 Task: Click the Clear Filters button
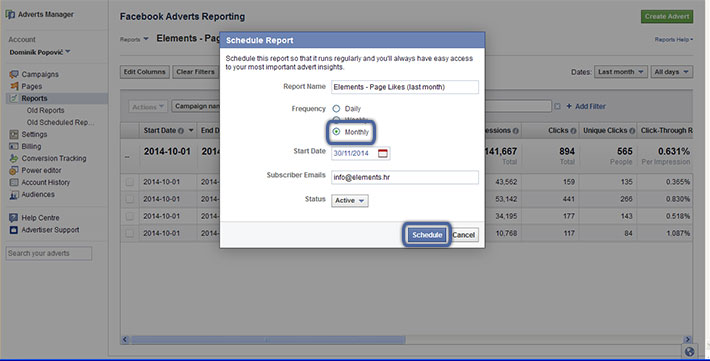tap(195, 72)
